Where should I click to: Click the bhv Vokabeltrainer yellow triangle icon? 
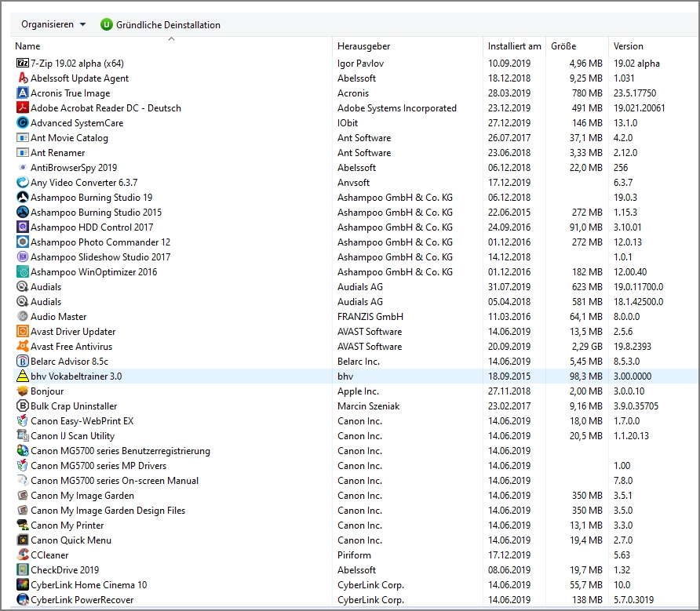[x=22, y=376]
